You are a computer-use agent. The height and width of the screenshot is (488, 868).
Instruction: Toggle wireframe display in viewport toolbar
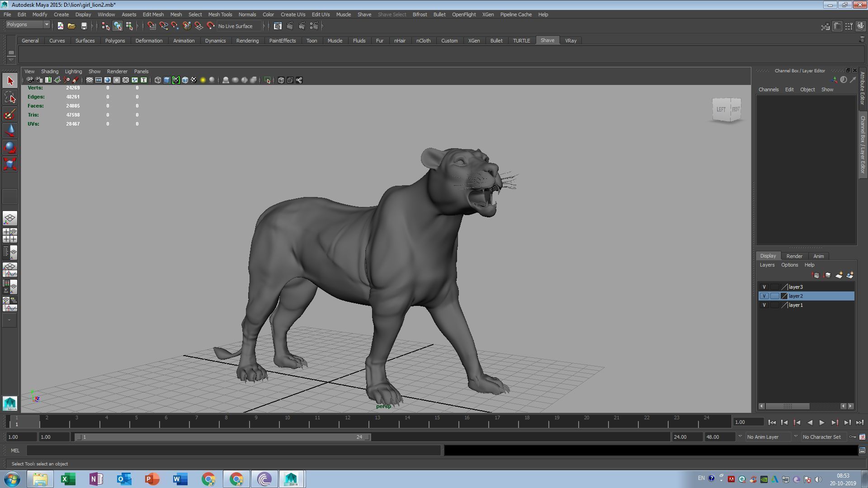point(158,80)
